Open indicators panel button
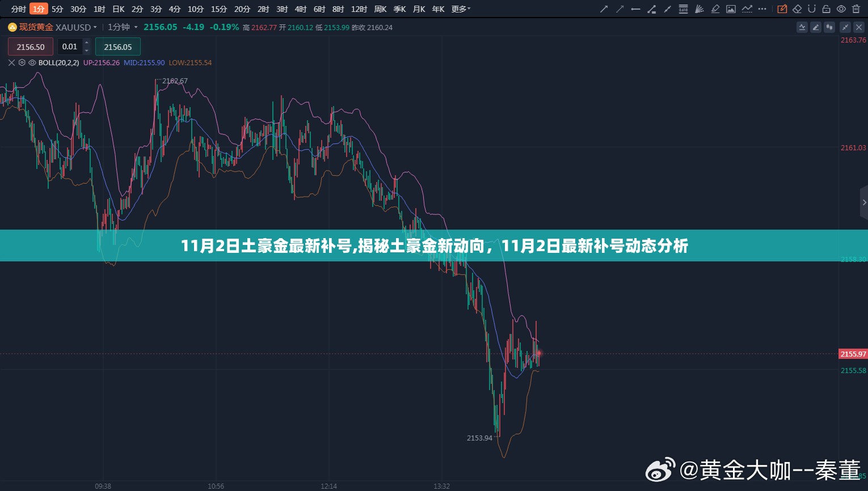 802,27
